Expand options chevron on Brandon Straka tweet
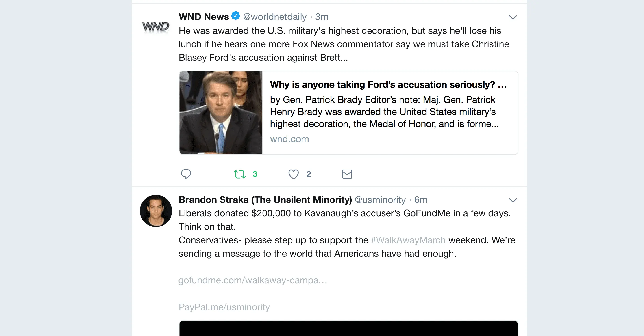This screenshot has height=336, width=644. tap(513, 200)
